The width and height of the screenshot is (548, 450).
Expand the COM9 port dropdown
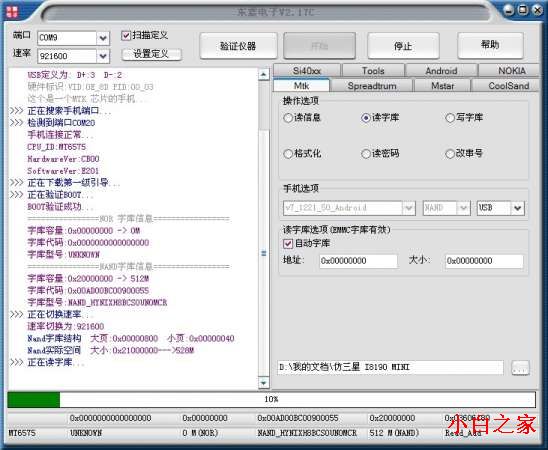pyautogui.click(x=103, y=38)
